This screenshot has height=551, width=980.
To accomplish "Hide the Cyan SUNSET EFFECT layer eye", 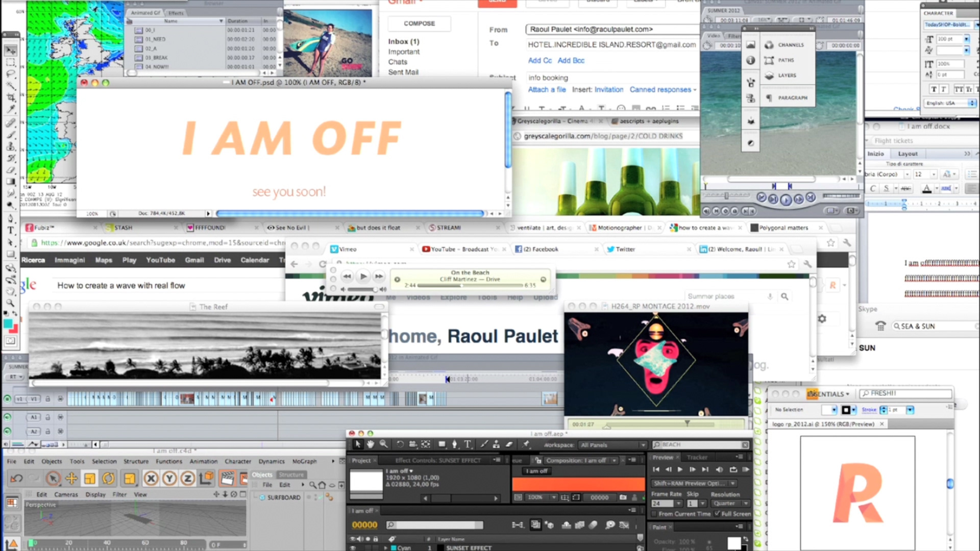I will [353, 548].
